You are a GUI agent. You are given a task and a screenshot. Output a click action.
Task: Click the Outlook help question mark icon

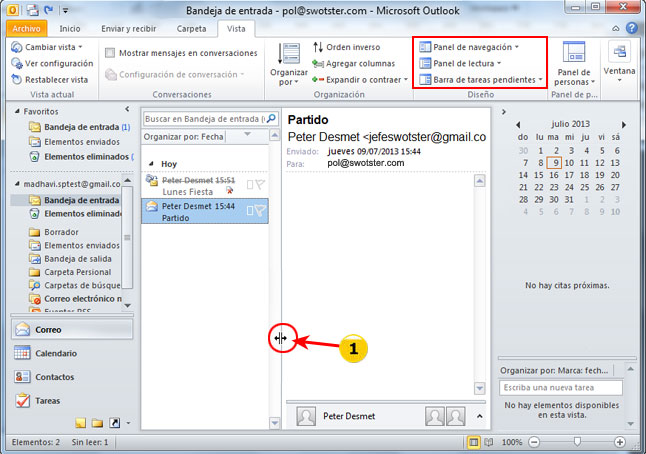coord(632,28)
